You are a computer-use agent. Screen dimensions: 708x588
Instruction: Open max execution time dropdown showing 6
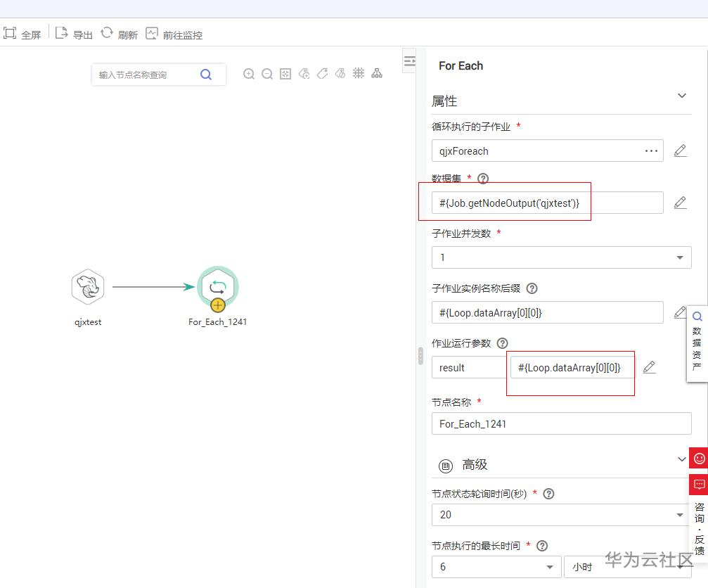(496, 567)
